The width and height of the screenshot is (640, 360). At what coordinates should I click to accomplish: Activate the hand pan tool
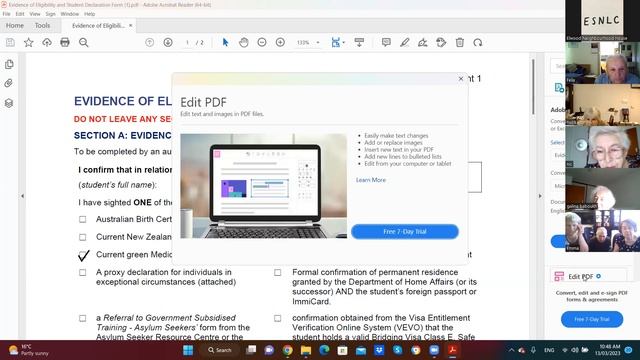point(244,42)
